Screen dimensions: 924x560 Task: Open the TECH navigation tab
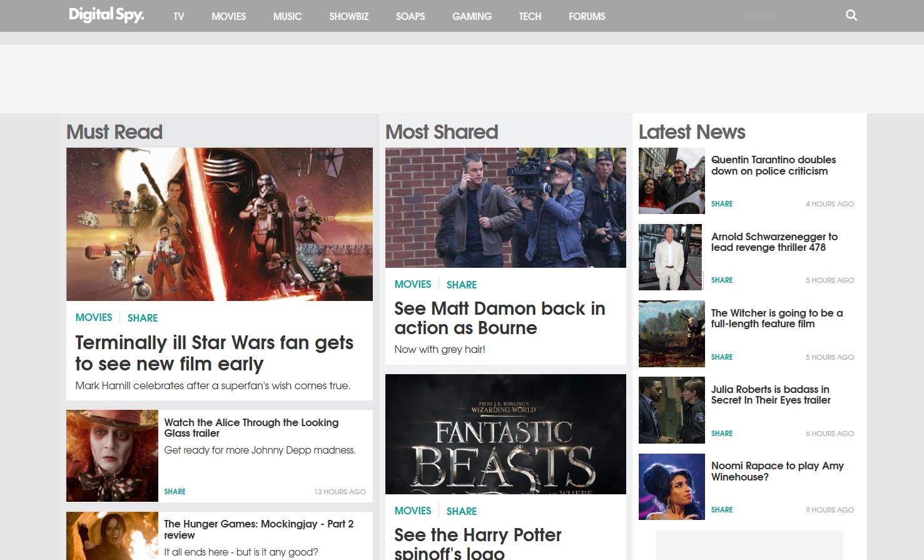pos(530,16)
